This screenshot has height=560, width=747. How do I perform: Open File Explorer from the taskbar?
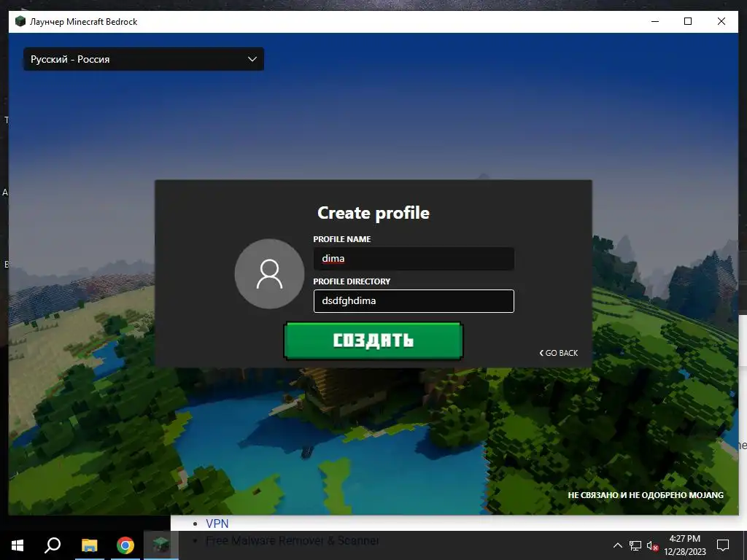coord(89,545)
